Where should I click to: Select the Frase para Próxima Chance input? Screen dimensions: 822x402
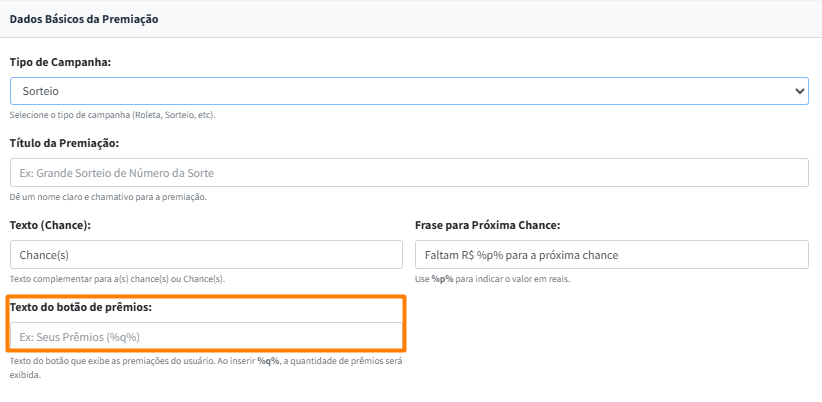point(611,255)
